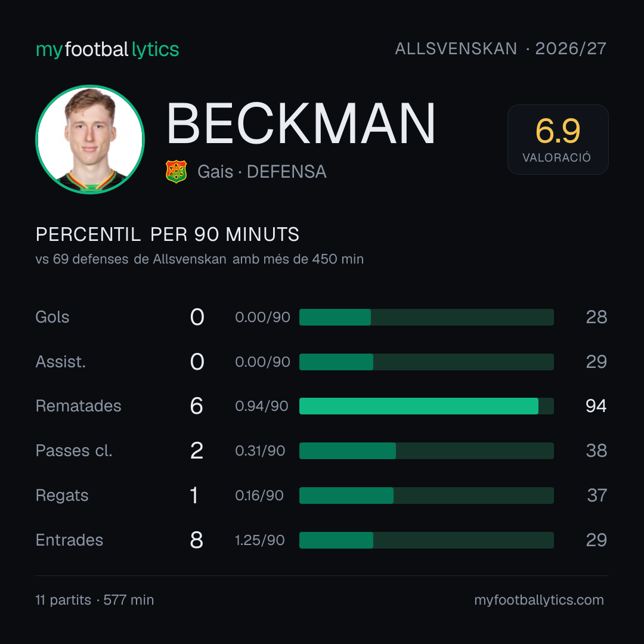644x644 pixels.
Task: Click the Passes cl. percentile bar
Action: tap(426, 451)
